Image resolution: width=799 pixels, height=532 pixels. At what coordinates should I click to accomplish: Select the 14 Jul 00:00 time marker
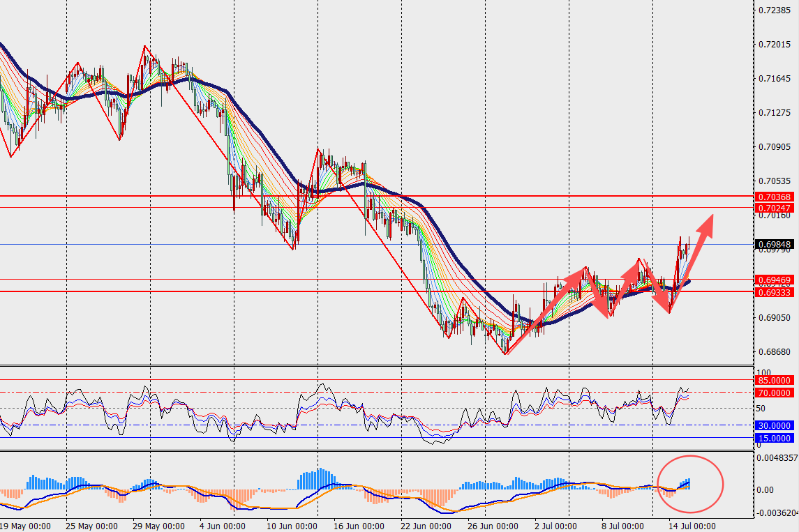pos(692,526)
